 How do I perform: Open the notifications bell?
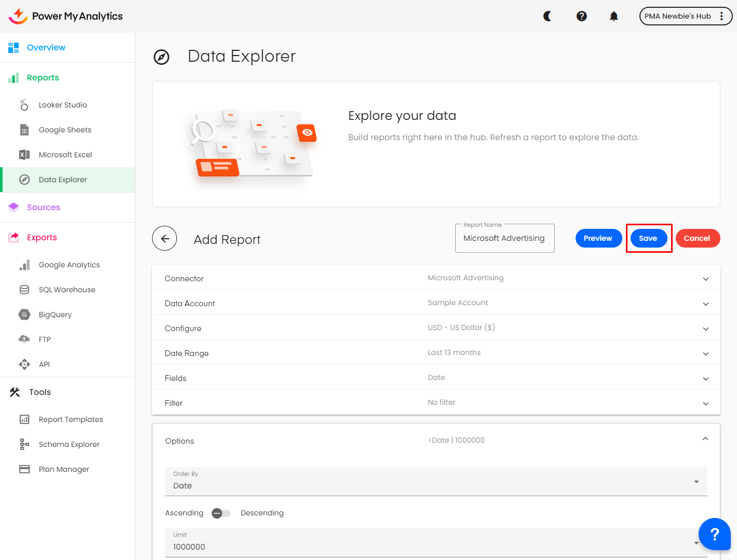coord(614,16)
